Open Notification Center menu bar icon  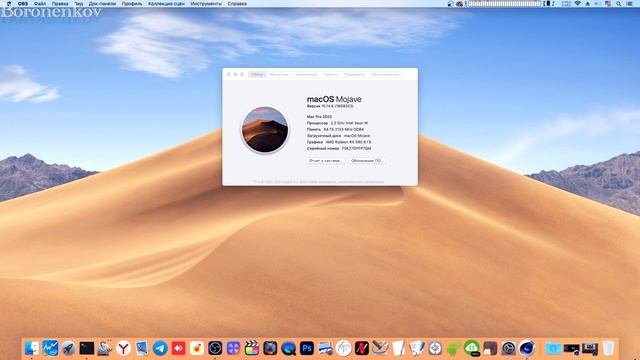coord(630,4)
